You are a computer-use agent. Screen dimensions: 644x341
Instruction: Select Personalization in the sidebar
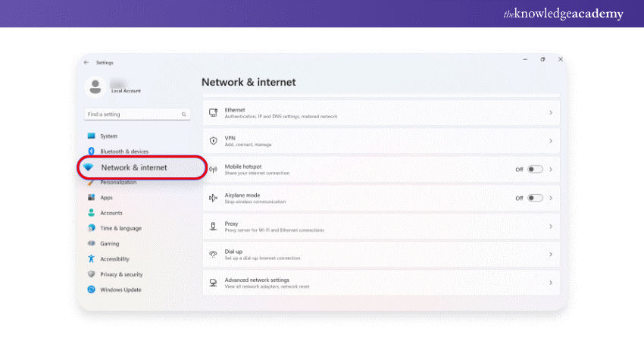click(x=118, y=183)
